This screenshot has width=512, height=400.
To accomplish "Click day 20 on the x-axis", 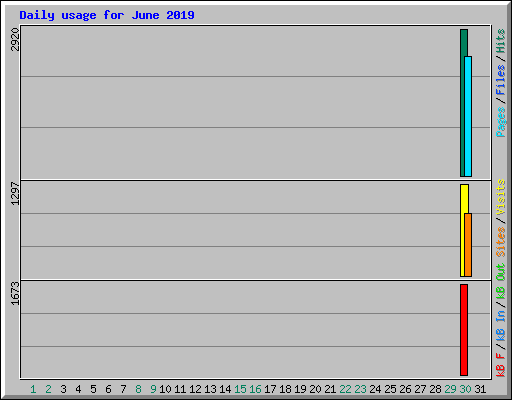I will (315, 389).
